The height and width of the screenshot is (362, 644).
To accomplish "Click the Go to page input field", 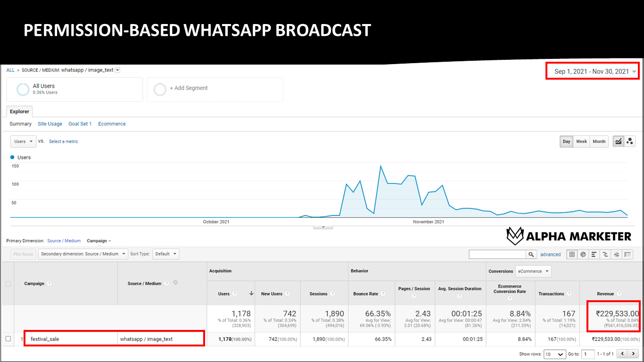I will click(588, 354).
